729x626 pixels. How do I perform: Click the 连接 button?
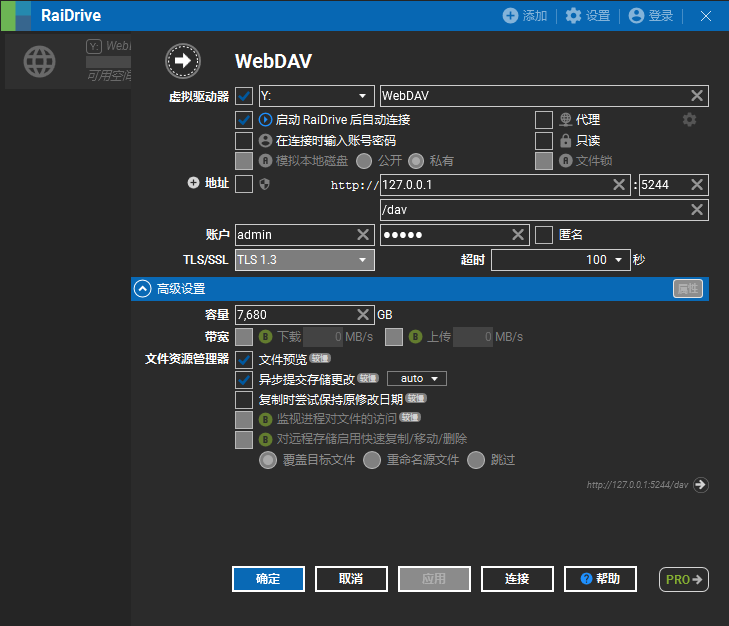517,579
